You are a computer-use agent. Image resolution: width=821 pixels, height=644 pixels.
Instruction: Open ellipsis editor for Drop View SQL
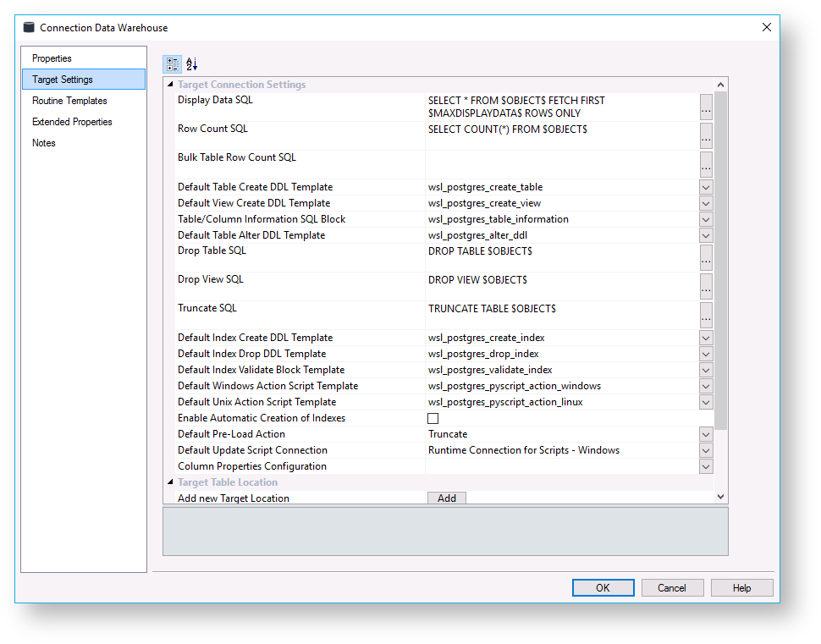click(706, 286)
